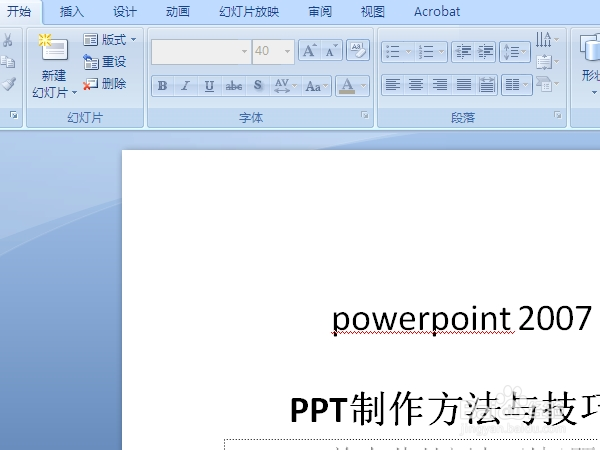The image size is (600, 450).
Task: Expand the font size dropdown arrow
Action: pyautogui.click(x=287, y=51)
